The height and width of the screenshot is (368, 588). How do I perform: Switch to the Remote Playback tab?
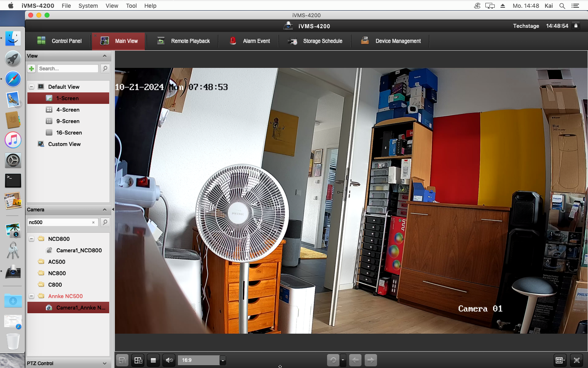pos(184,41)
